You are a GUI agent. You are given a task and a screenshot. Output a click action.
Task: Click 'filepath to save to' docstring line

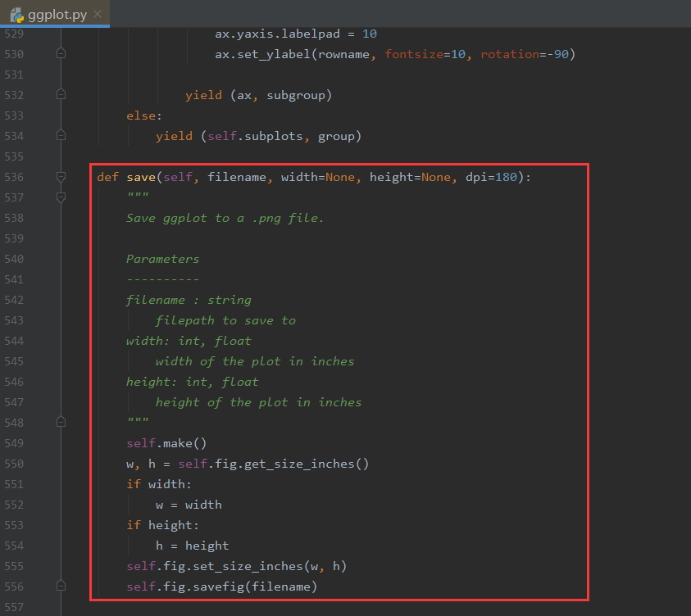[225, 320]
